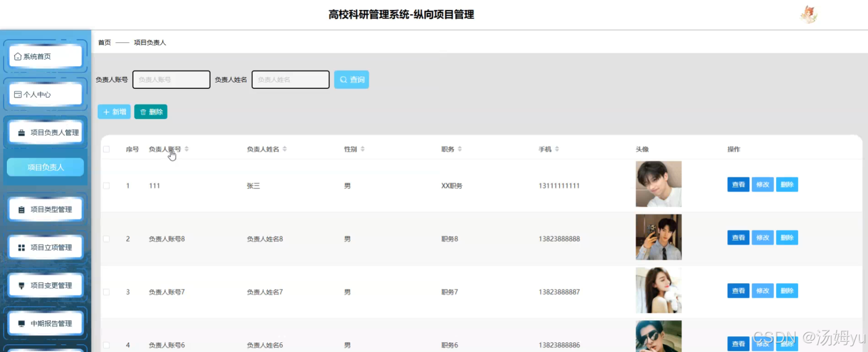The width and height of the screenshot is (868, 352).
Task: Sort by 负责人账号 using its sort arrows
Action: tap(187, 149)
